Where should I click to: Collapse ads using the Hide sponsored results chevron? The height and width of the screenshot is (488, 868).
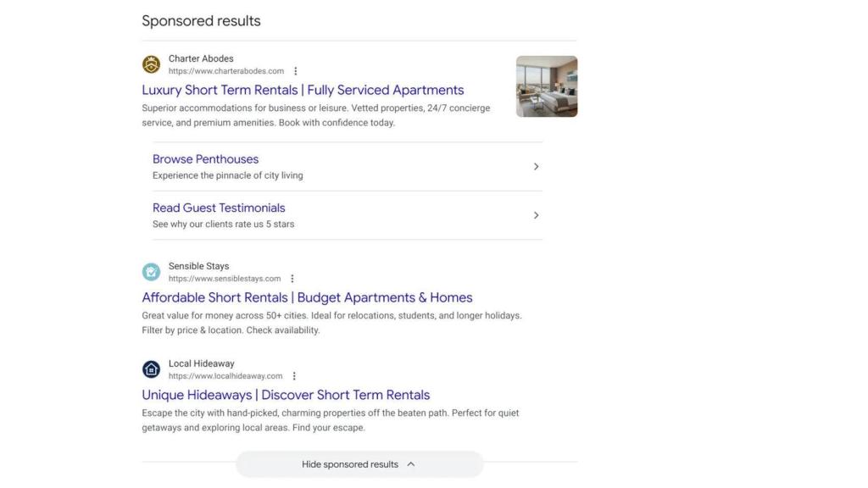(410, 464)
